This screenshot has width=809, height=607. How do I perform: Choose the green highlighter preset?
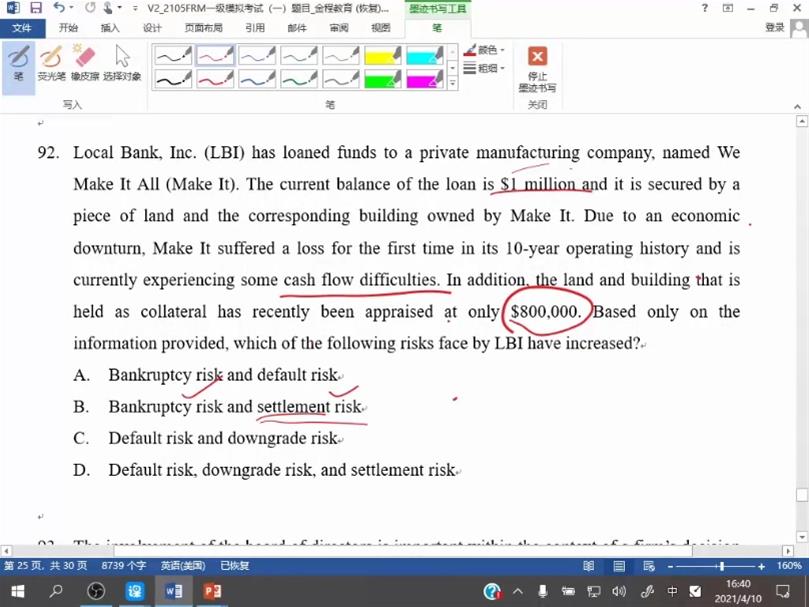point(382,79)
